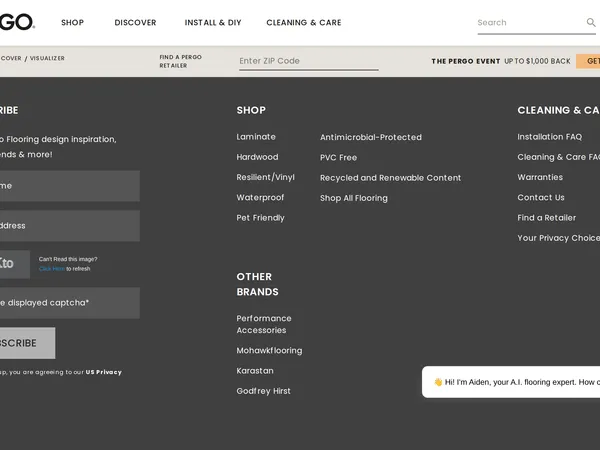600x450 pixels.
Task: Open the Laminate footer link
Action: click(256, 137)
